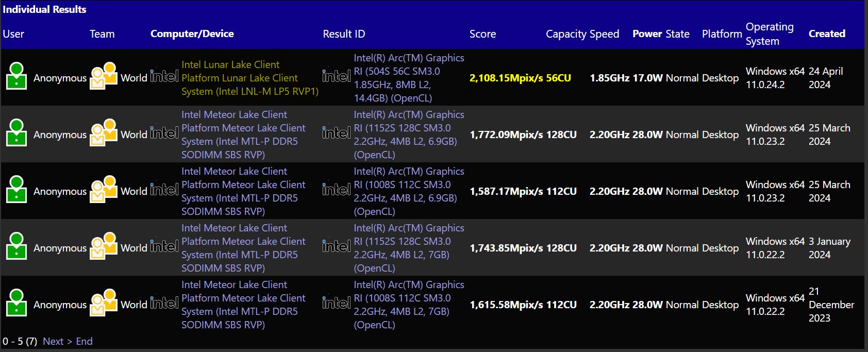The image size is (868, 352).
Task: Click the Capacity column header
Action: [566, 34]
